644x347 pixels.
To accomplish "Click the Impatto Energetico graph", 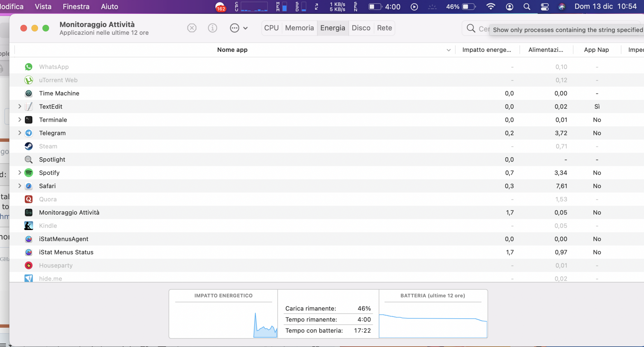I will click(x=223, y=320).
